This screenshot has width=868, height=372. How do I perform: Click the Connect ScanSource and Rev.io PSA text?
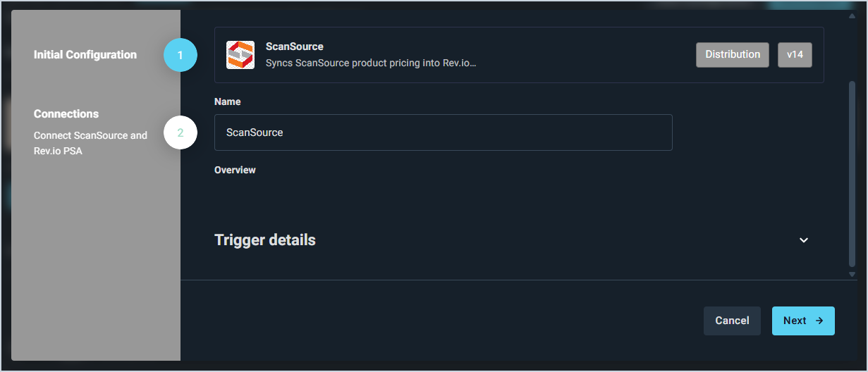[x=90, y=143]
